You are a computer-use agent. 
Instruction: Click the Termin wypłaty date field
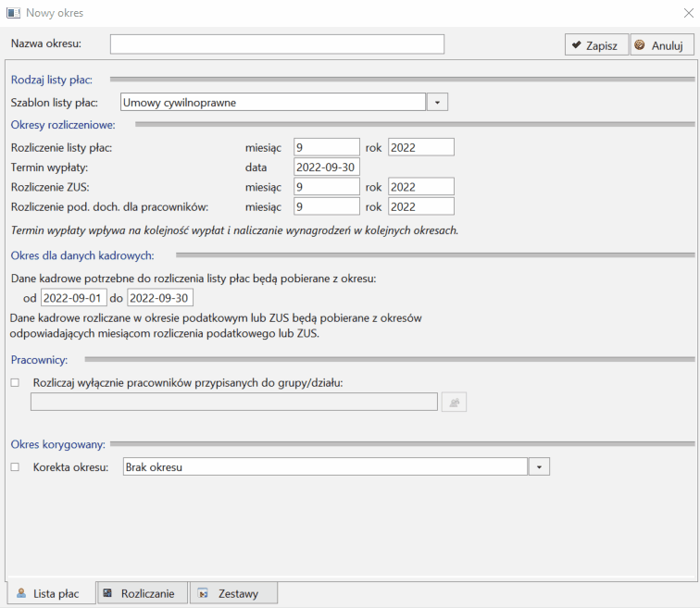327,168
